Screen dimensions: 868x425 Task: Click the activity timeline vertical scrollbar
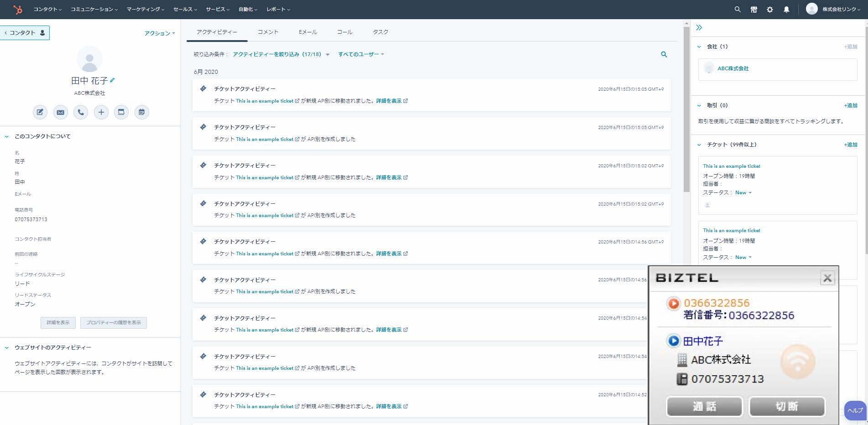(686, 109)
